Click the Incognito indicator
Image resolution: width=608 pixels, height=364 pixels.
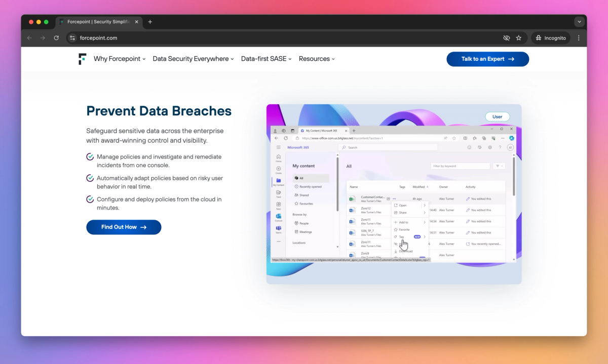pyautogui.click(x=551, y=38)
